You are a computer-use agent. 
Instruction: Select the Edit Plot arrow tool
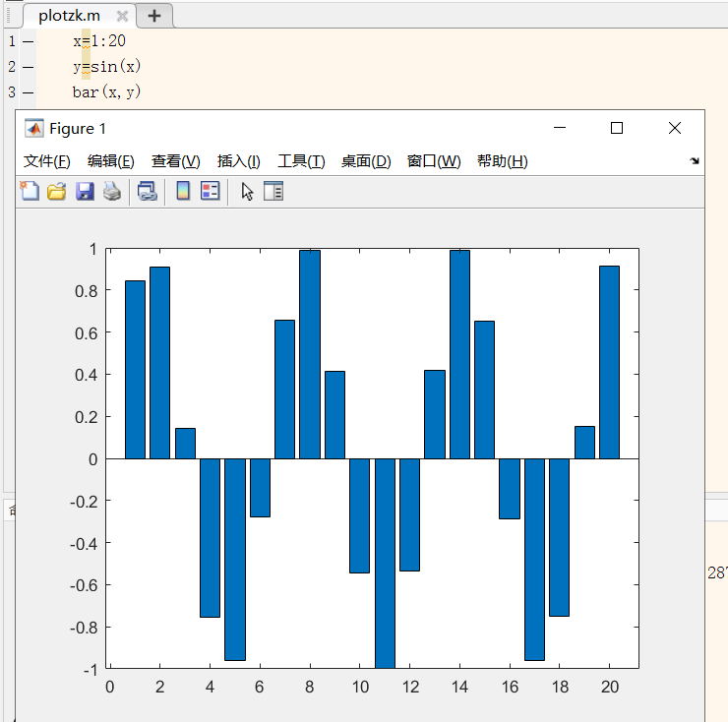pyautogui.click(x=247, y=191)
